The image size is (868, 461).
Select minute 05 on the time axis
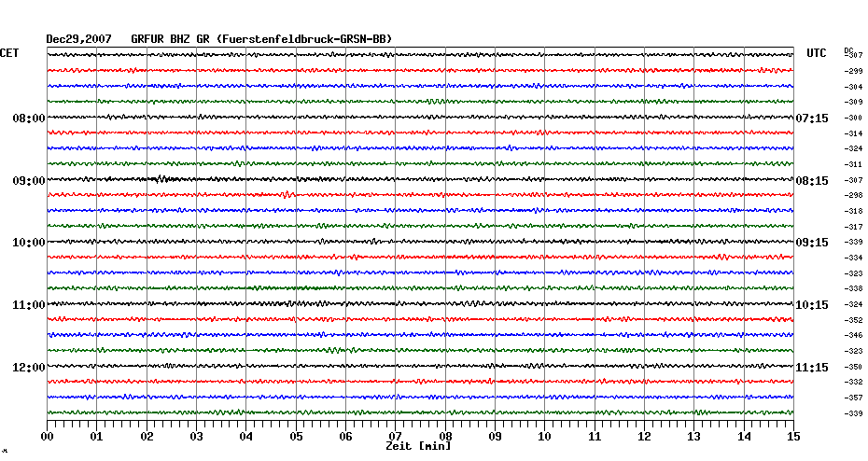(x=296, y=437)
